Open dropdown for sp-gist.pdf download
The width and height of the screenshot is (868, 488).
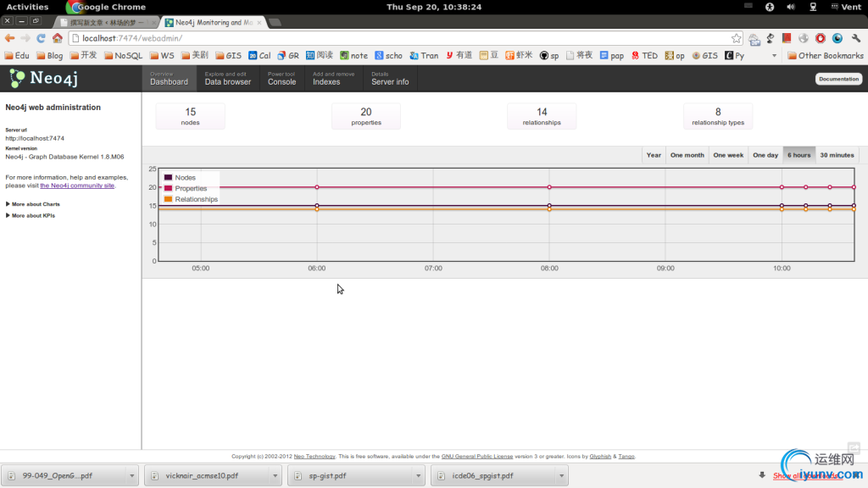[x=419, y=476]
